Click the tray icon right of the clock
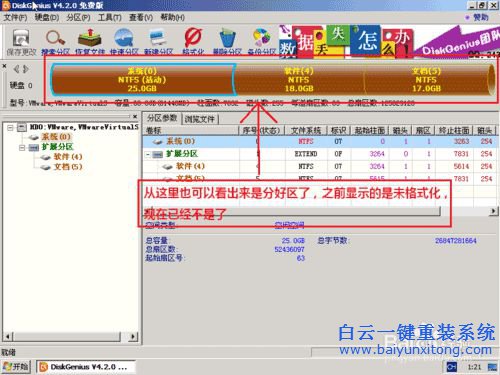The width and height of the screenshot is (500, 375). (492, 367)
